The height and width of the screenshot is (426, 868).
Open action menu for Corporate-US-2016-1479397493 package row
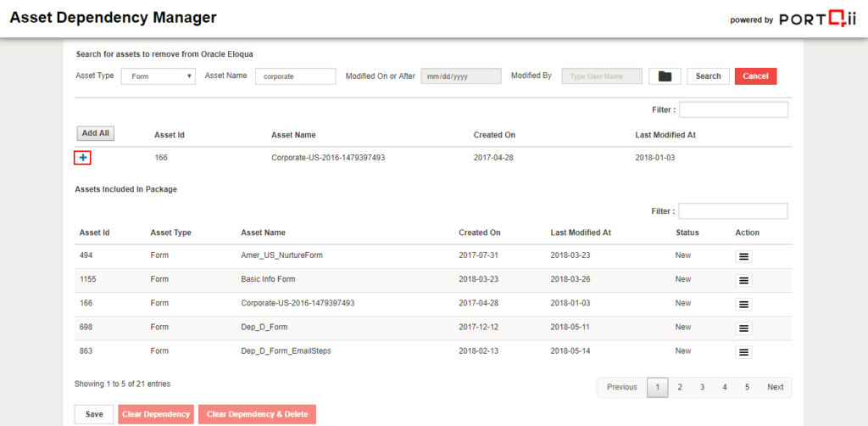click(x=743, y=304)
